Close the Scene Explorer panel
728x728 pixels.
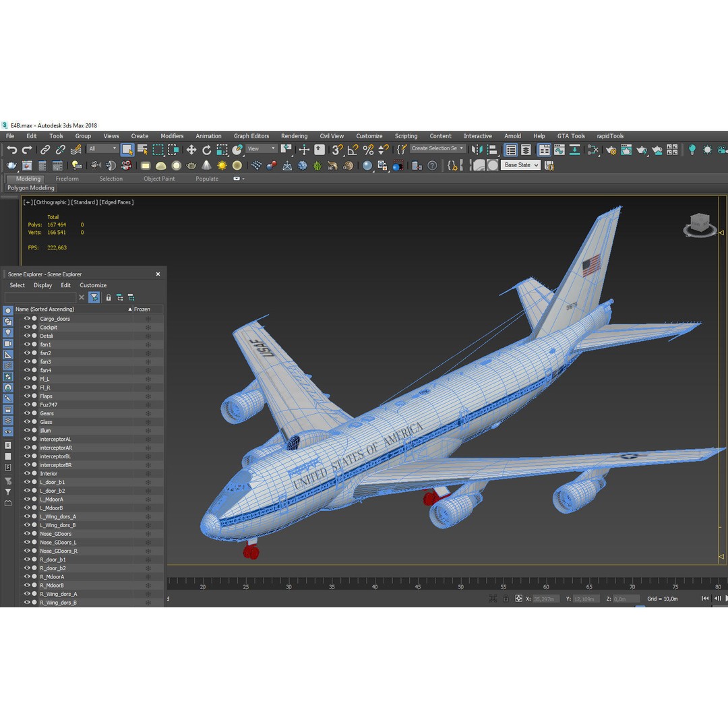pos(158,274)
